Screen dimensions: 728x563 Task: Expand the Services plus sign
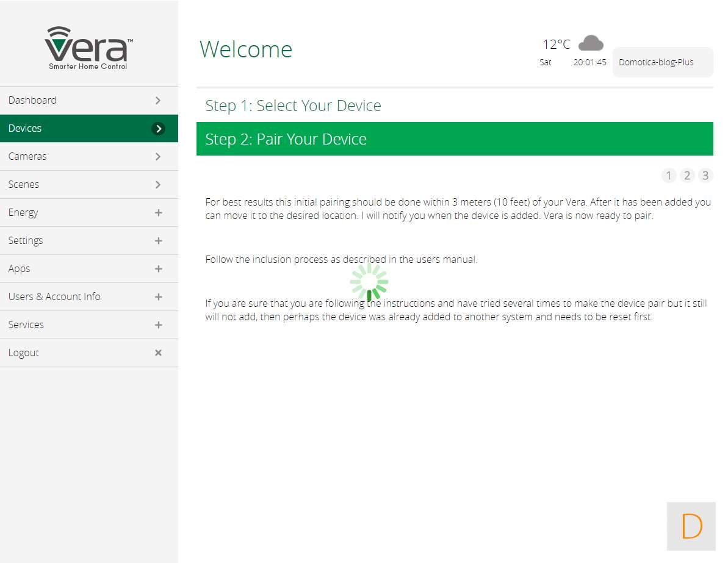tap(158, 325)
